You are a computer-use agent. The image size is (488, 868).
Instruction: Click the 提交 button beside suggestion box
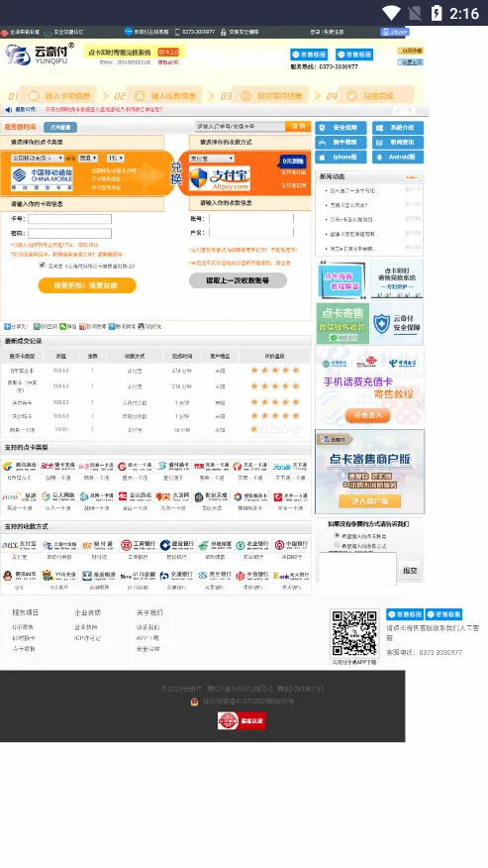point(410,570)
